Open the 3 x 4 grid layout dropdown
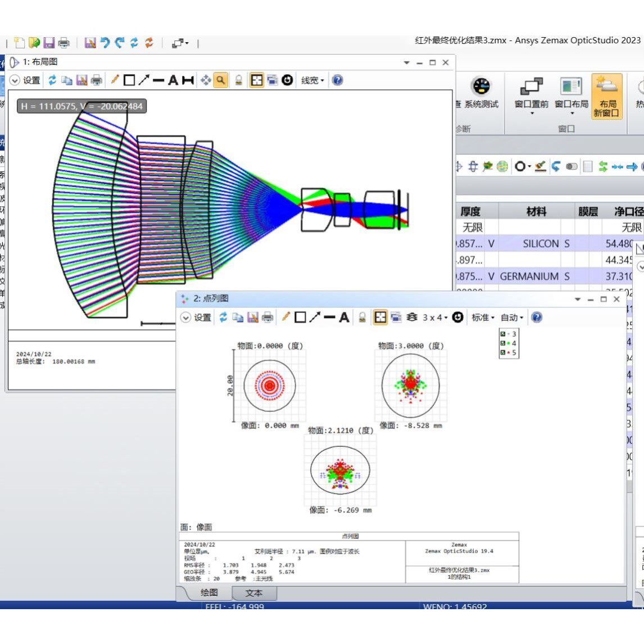The image size is (644, 644). 435,318
